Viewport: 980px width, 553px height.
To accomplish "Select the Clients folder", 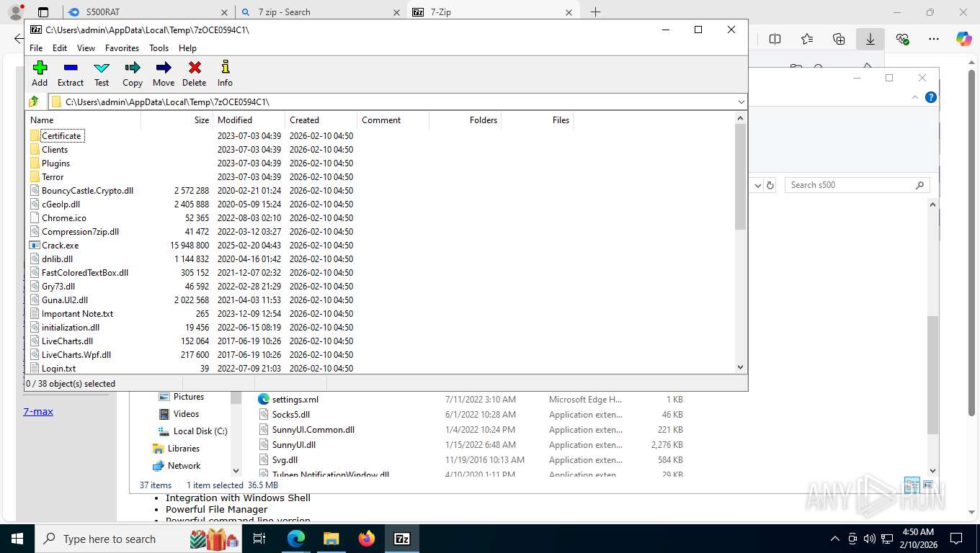I will 55,150.
